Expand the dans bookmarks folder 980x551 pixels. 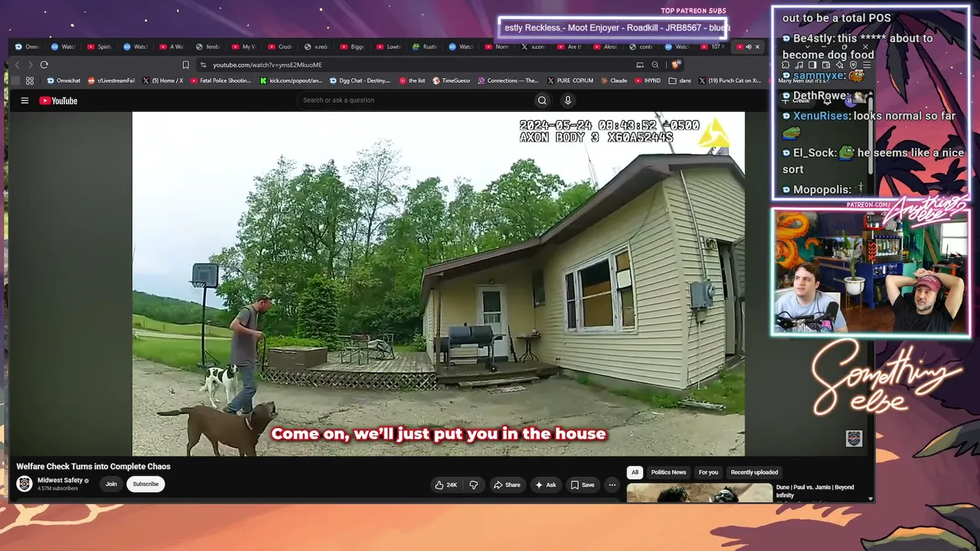point(680,80)
